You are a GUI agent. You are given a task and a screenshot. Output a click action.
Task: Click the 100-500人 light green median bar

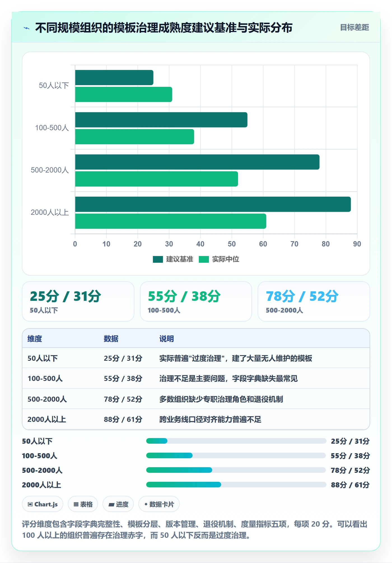[x=135, y=137]
